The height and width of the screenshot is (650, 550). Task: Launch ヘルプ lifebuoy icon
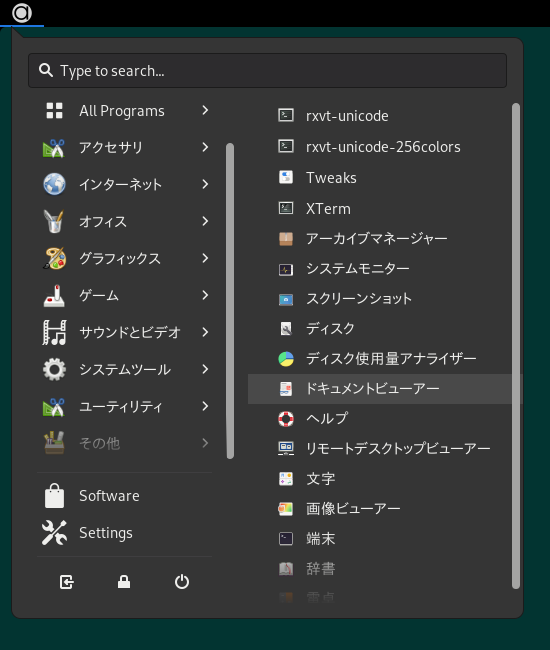click(286, 419)
